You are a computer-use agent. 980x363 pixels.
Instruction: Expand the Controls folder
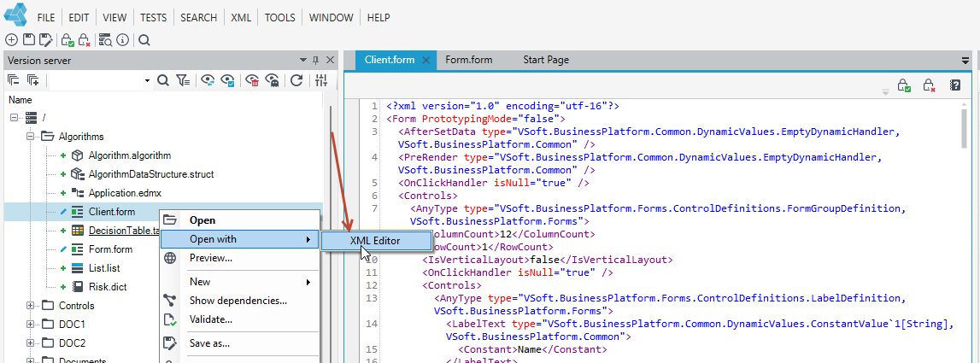click(29, 306)
